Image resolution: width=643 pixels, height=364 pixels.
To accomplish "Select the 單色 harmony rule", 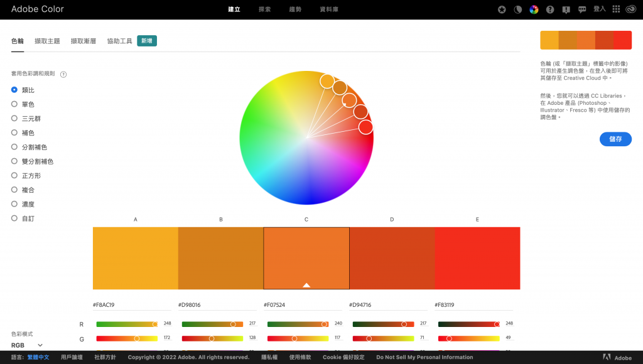I will [23, 104].
